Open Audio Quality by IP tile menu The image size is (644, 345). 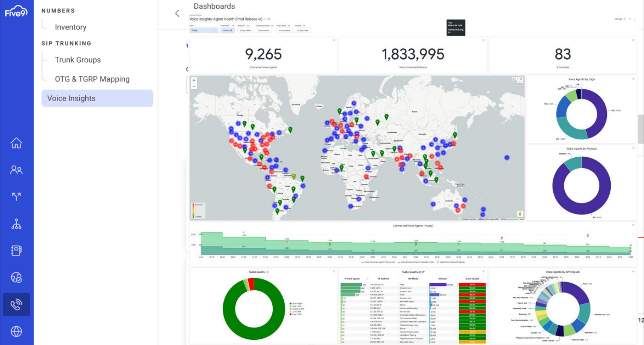coord(483,271)
